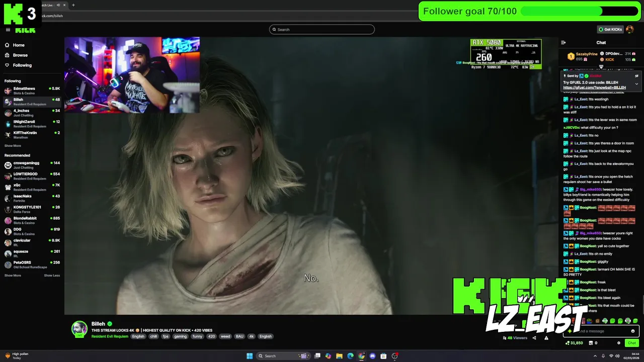Open KiffTheKretin channel in Following list
Image resolution: width=644 pixels, height=362 pixels.
[32, 135]
